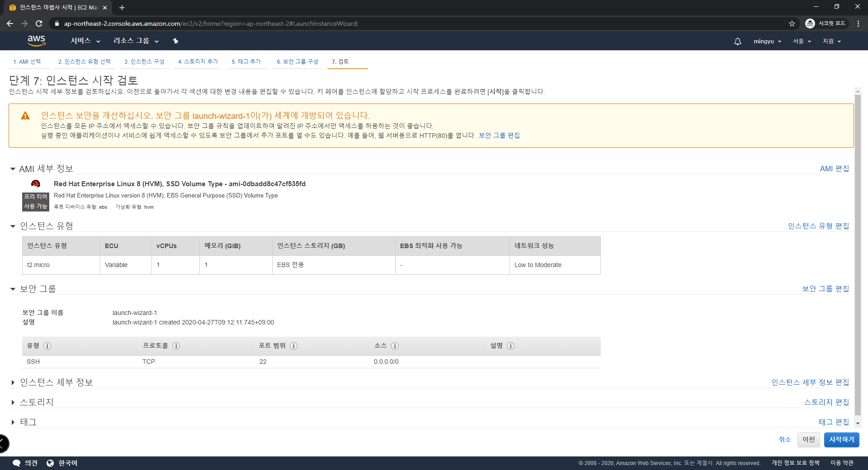Click info icon next to 포트 범위 column
The height and width of the screenshot is (470, 868).
(x=293, y=346)
